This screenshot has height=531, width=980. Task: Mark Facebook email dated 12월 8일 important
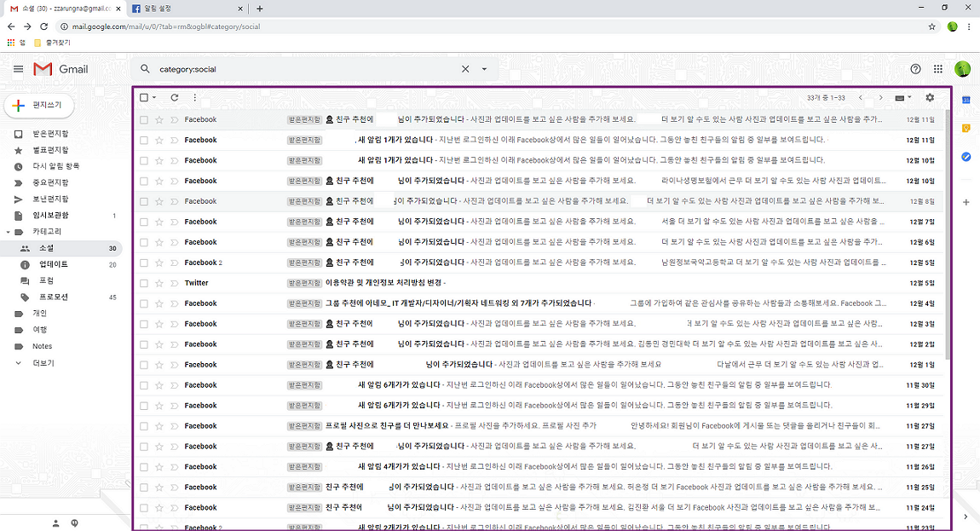click(174, 201)
